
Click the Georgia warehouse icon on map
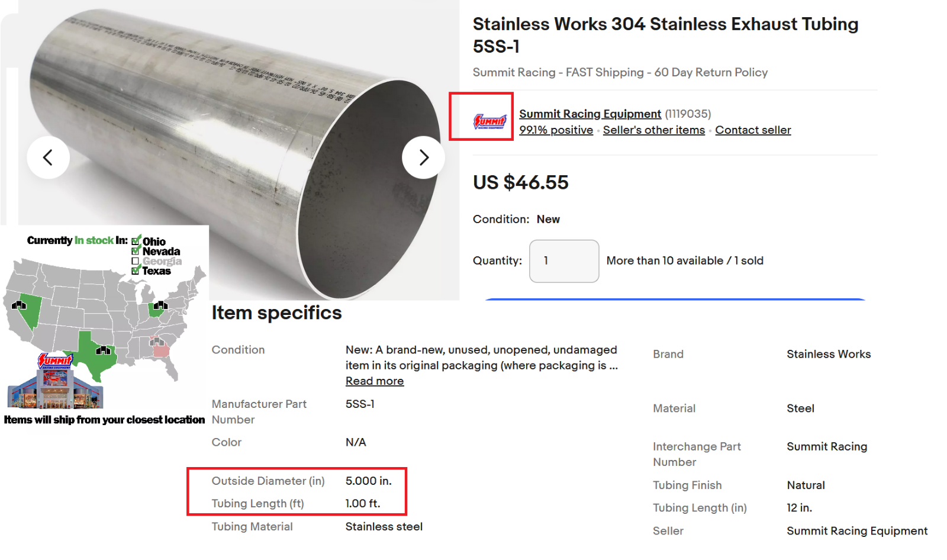(157, 342)
